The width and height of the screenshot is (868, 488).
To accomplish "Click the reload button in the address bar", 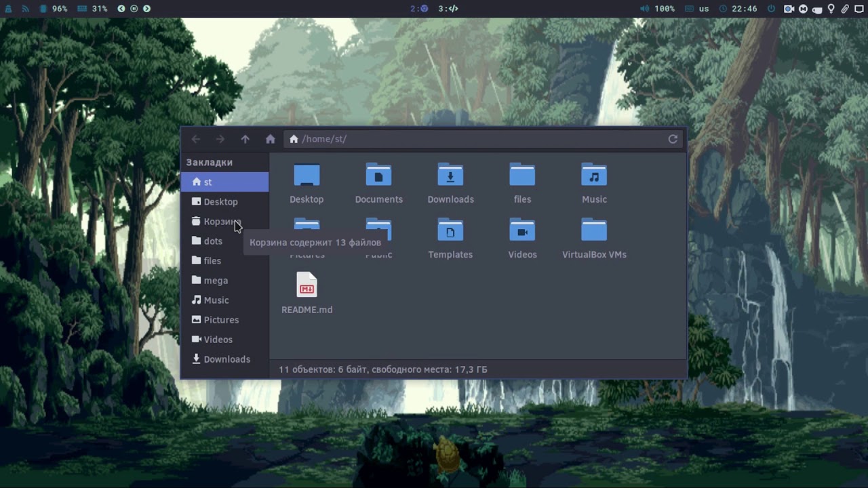I will [x=673, y=139].
